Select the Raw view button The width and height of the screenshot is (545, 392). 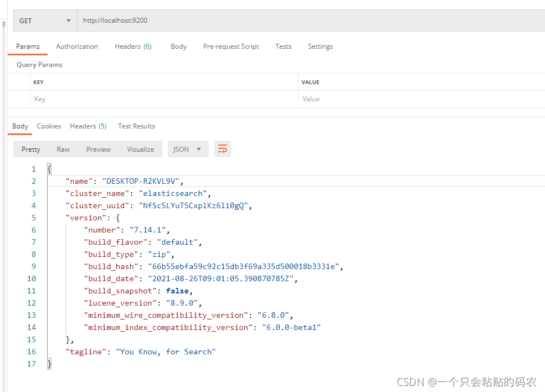(63, 149)
